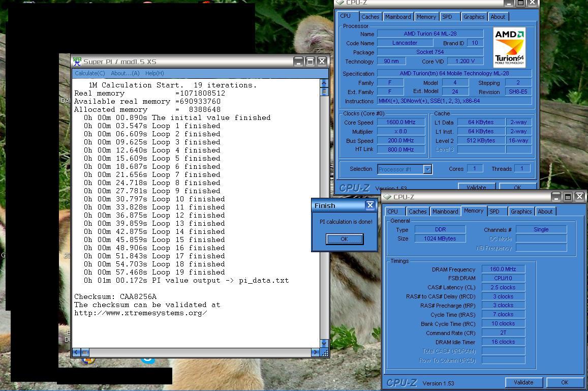The width and height of the screenshot is (588, 391).
Task: Click the Super PI window resize grip
Action: [325, 352]
